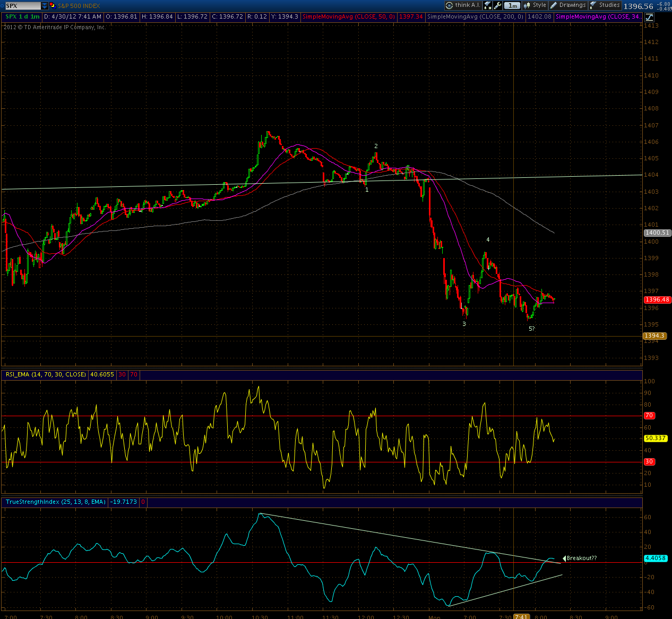The width and height of the screenshot is (672, 619).
Task: Click the last price 1396.56 readout
Action: pos(638,6)
